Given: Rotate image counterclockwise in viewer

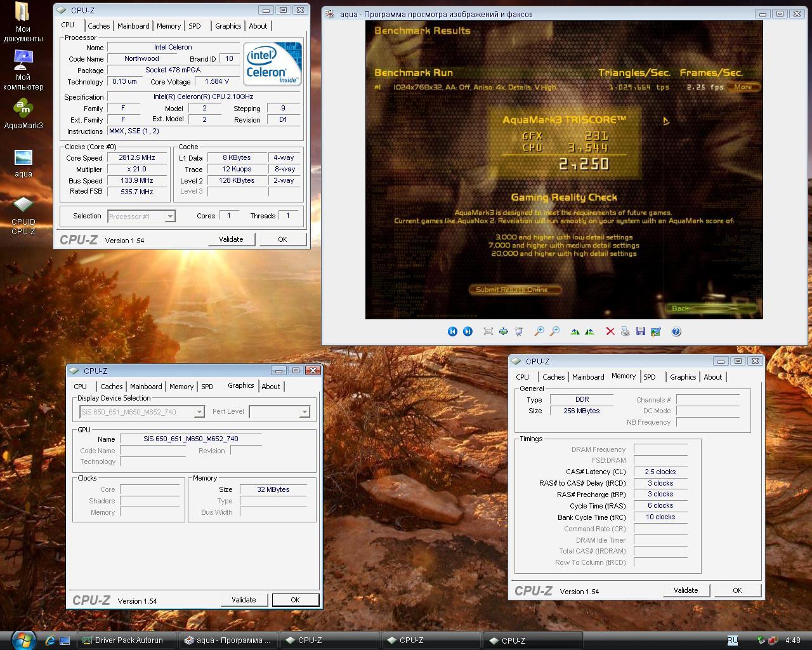Looking at the screenshot, I should [590, 331].
